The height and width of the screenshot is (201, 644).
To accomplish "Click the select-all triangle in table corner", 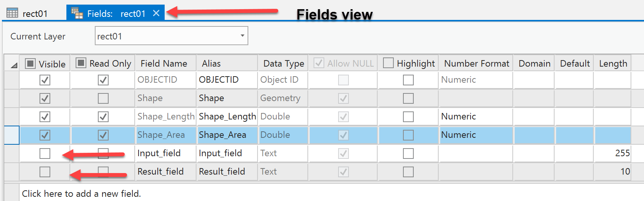I will point(14,65).
